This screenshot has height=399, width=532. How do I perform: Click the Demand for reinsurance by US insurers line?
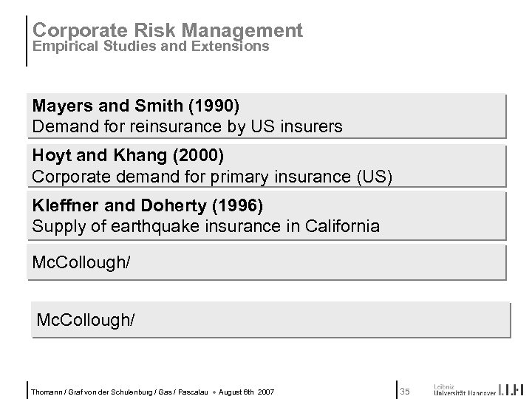click(x=188, y=126)
